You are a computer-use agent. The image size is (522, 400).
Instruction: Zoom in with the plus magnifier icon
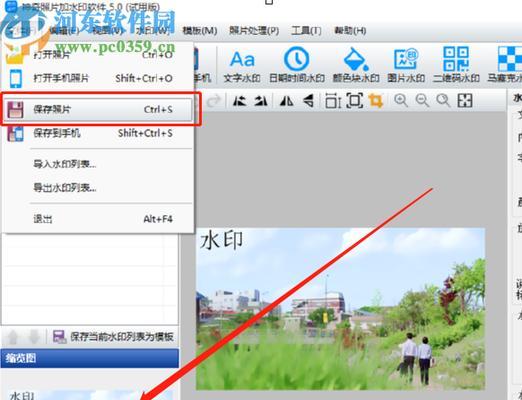pyautogui.click(x=401, y=100)
